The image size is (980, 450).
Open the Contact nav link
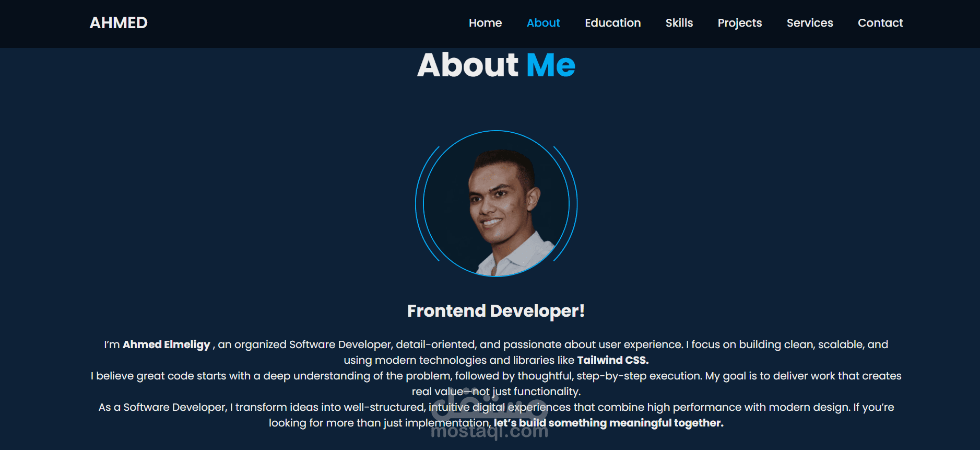(880, 23)
